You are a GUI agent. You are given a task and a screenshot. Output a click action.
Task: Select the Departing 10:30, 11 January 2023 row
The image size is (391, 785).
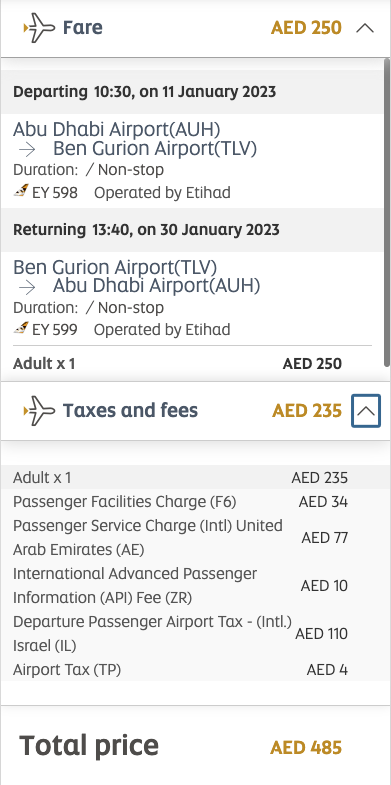[192, 92]
